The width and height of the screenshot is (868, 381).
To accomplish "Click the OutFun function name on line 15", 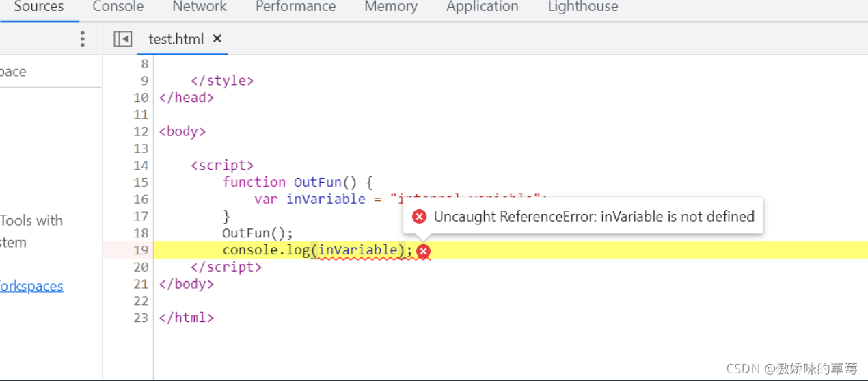I will (318, 182).
